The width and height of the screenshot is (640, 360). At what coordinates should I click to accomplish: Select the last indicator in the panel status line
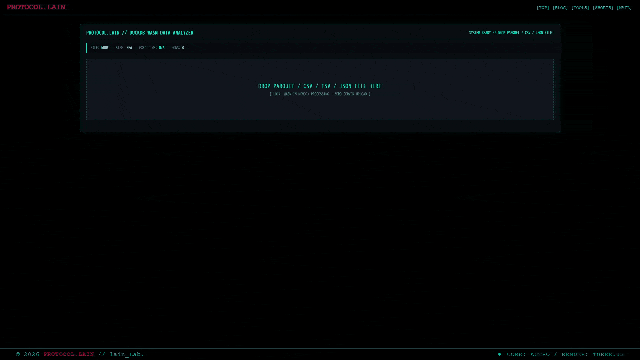tap(178, 48)
